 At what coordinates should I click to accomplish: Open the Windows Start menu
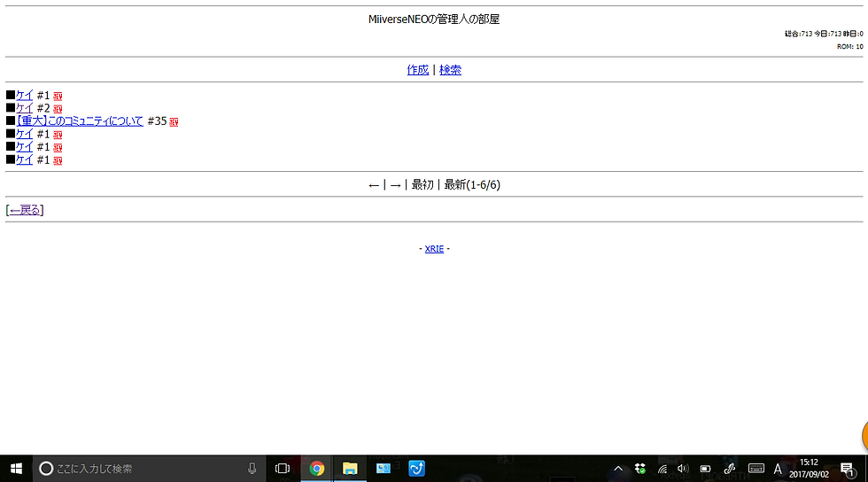tap(16, 469)
